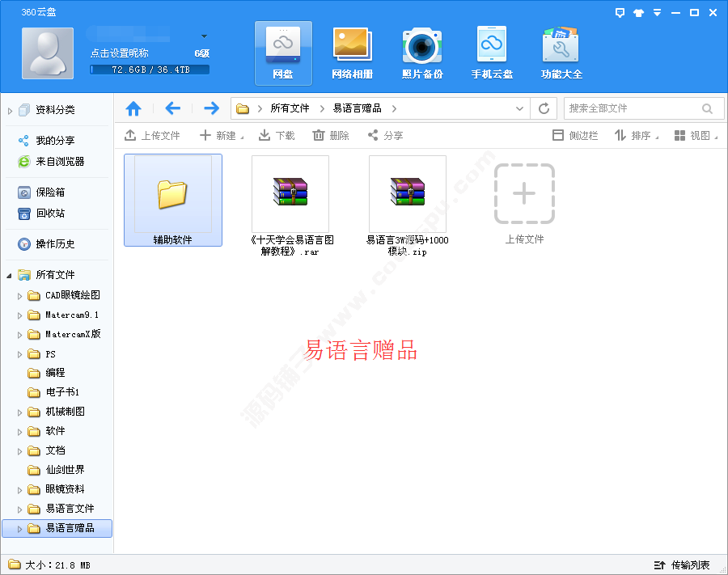Open 手机云盘 tab
The height and width of the screenshot is (575, 728).
(x=492, y=53)
